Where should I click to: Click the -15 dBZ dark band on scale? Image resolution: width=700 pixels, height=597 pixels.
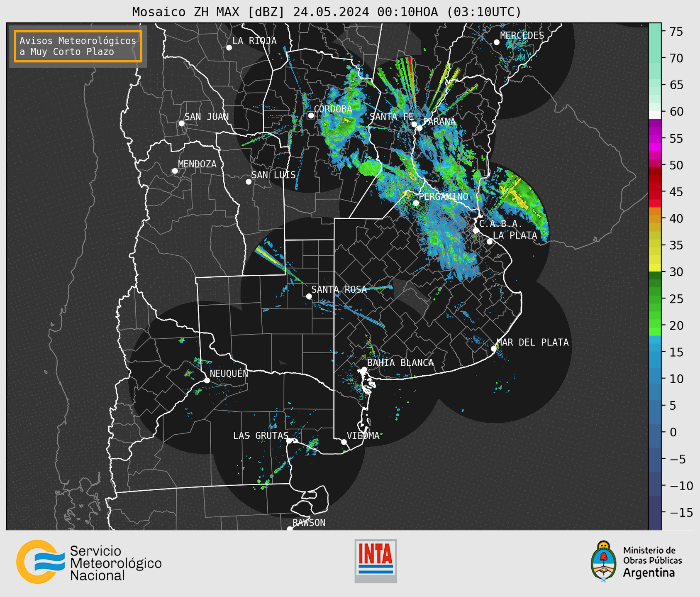[655, 512]
